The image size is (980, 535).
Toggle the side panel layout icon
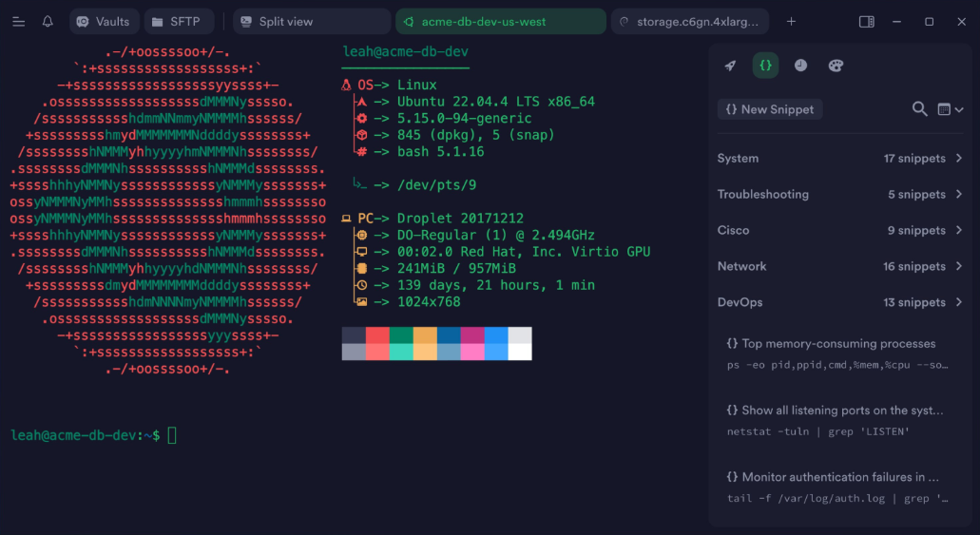pos(866,22)
